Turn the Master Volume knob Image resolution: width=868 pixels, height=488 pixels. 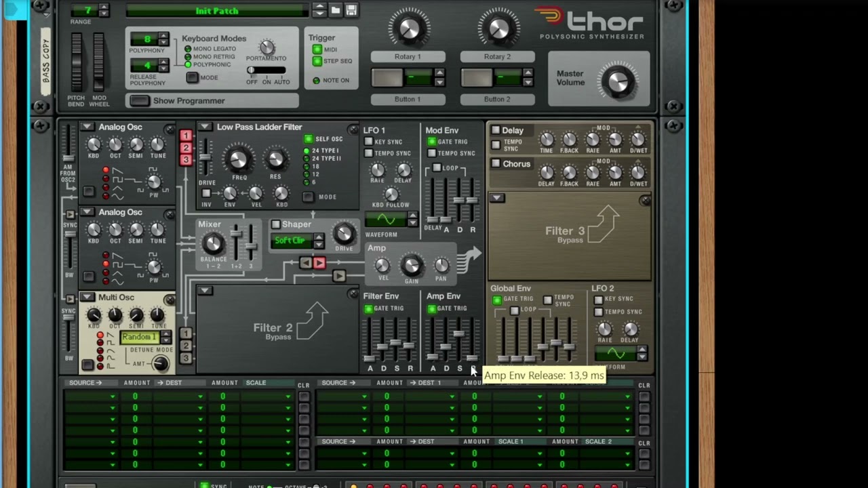click(618, 82)
